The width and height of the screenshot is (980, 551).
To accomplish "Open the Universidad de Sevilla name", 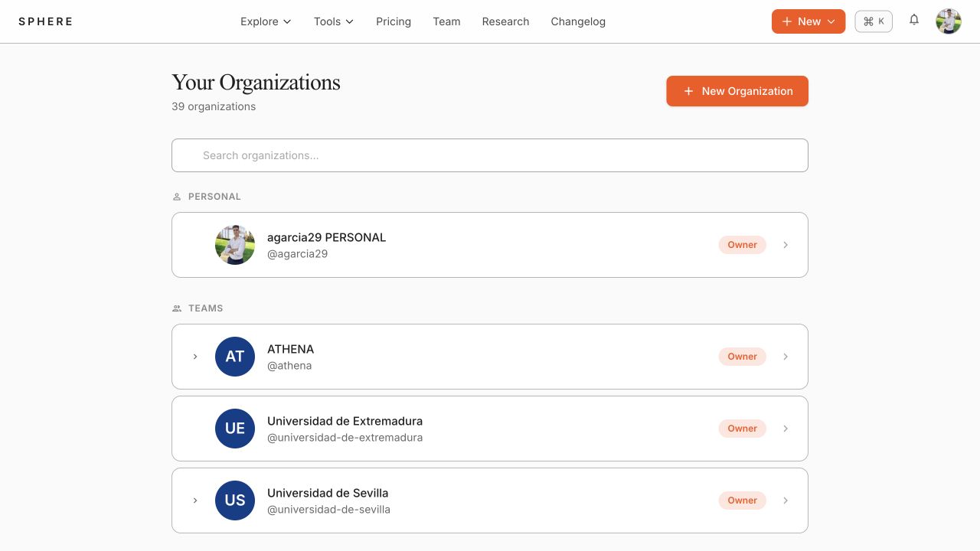I will click(328, 493).
